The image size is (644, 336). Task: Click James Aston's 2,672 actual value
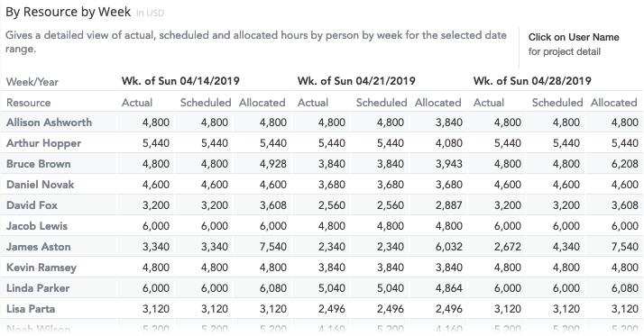[507, 247]
